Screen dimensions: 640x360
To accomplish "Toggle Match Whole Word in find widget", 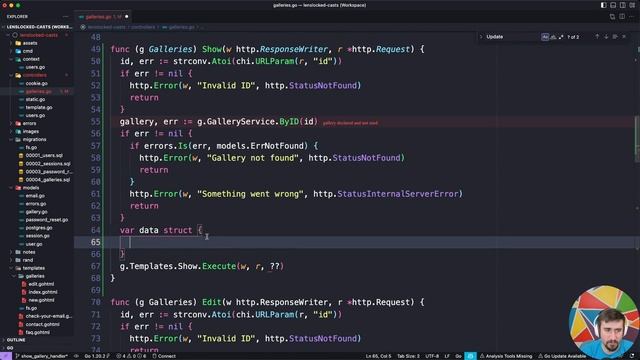I will coord(553,37).
